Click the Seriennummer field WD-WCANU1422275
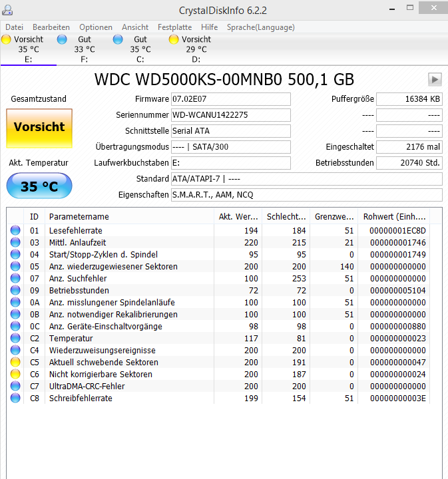 231,115
